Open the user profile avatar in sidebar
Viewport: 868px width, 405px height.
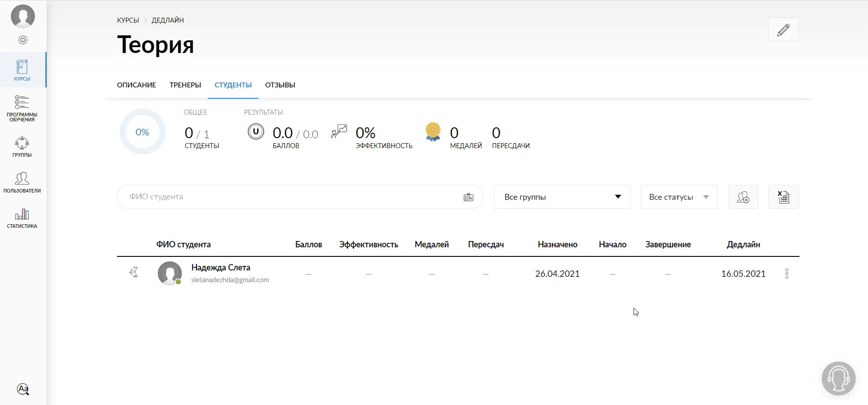[23, 16]
